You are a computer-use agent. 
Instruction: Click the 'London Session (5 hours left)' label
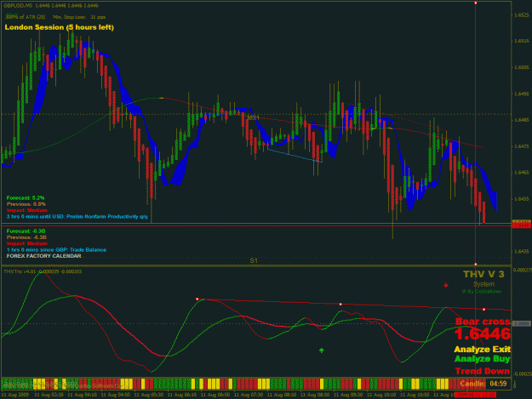point(60,27)
